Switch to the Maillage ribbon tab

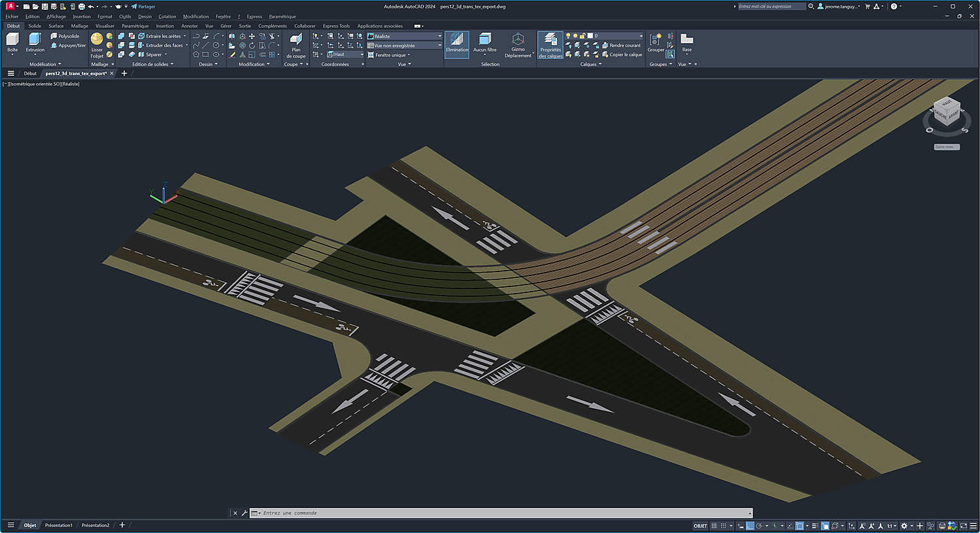(x=79, y=26)
